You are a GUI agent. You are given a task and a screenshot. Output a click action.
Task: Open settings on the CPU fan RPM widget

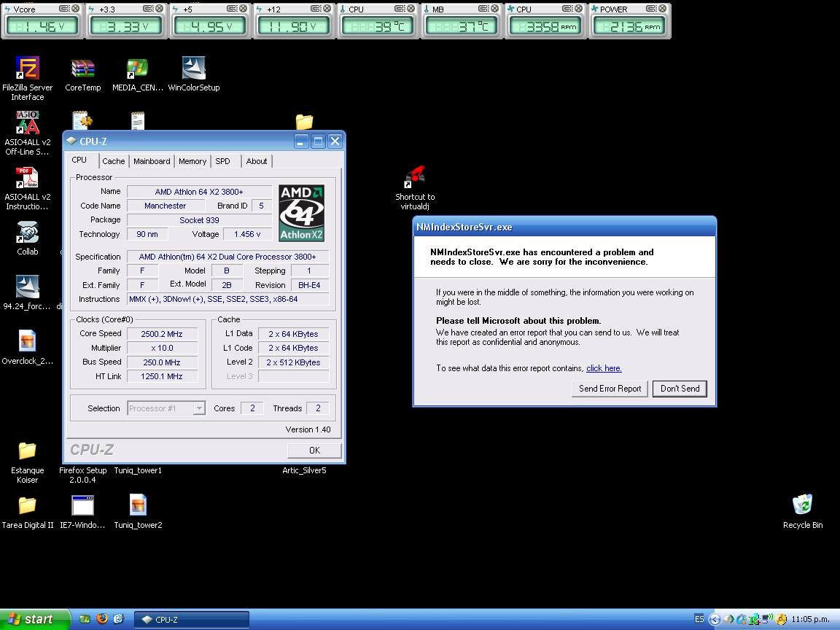click(568, 9)
